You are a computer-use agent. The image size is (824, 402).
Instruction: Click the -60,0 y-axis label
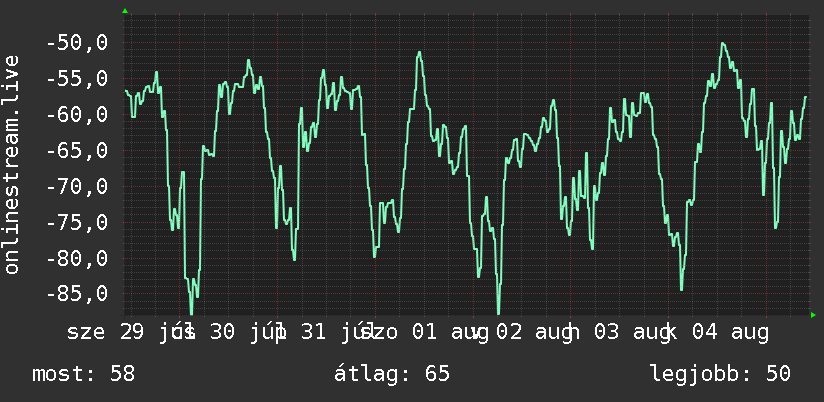point(77,115)
